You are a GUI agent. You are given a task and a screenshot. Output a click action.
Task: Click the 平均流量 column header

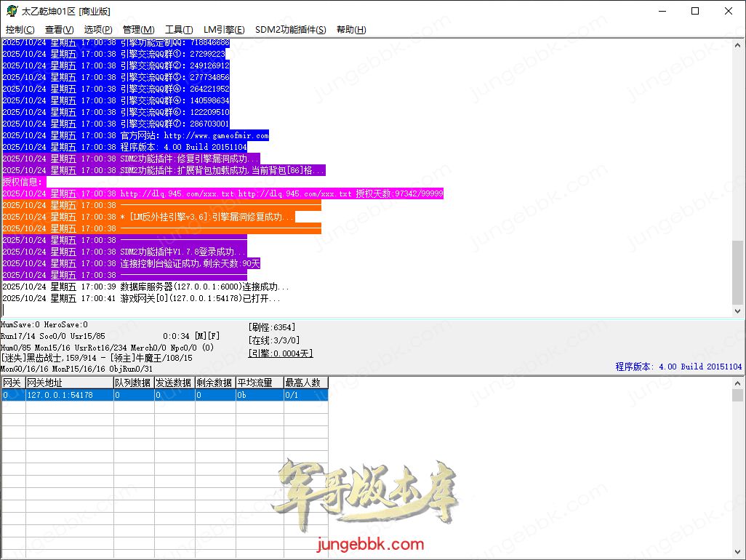coord(258,383)
